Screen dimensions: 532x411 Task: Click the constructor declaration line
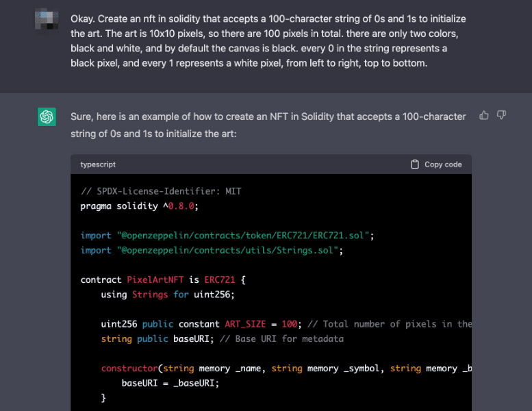286,369
